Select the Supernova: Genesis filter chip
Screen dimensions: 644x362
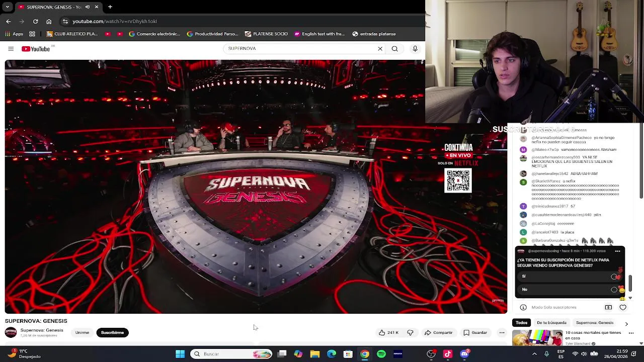[595, 323]
